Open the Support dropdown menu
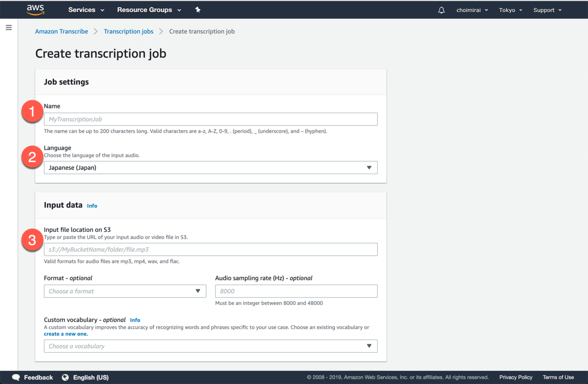The width and height of the screenshot is (588, 384). coord(547,10)
